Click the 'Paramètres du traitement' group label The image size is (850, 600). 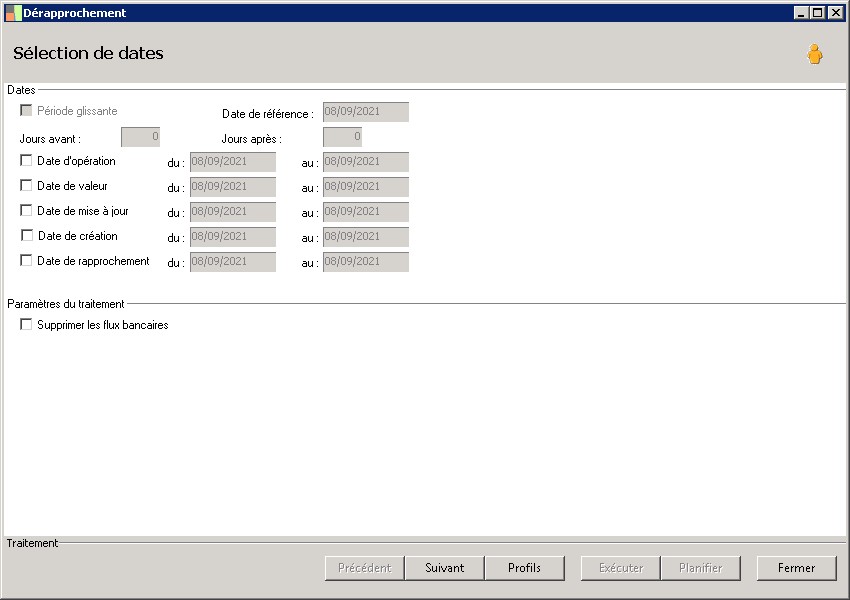pyautogui.click(x=66, y=304)
